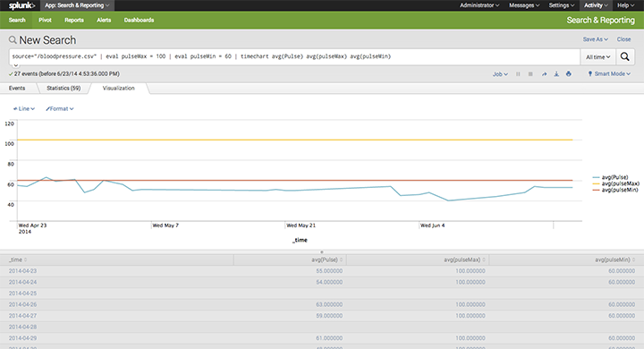The image size is (644, 349).
Task: Switch to Events tab
Action: [17, 88]
